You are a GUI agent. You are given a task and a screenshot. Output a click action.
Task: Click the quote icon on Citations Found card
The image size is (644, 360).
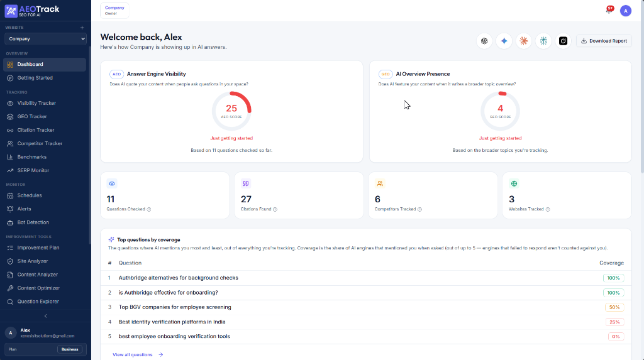tap(246, 183)
